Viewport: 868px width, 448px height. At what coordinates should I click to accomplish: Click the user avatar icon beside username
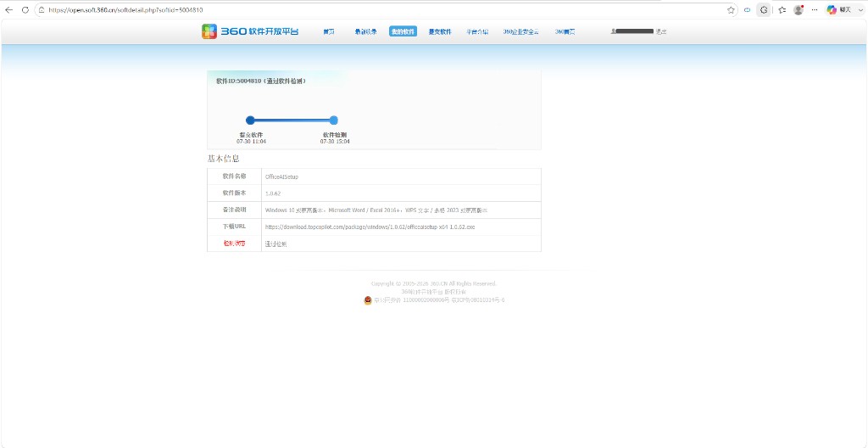(x=614, y=31)
